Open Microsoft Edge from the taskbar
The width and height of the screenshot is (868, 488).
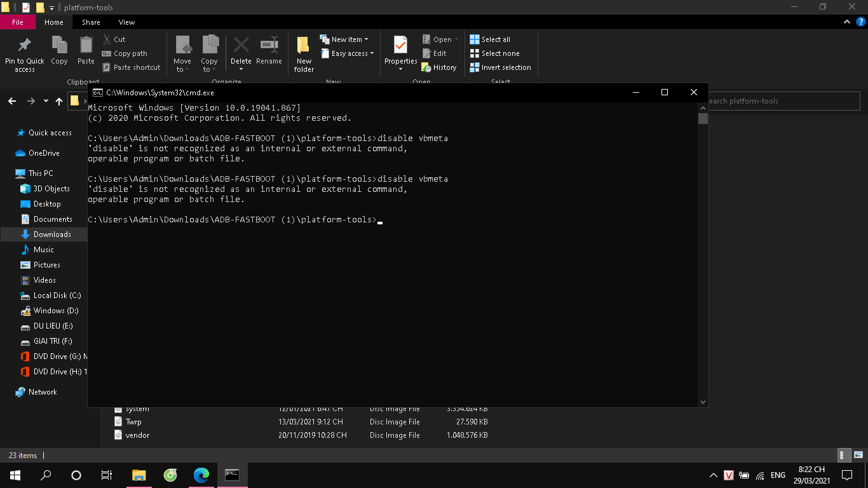(x=201, y=475)
